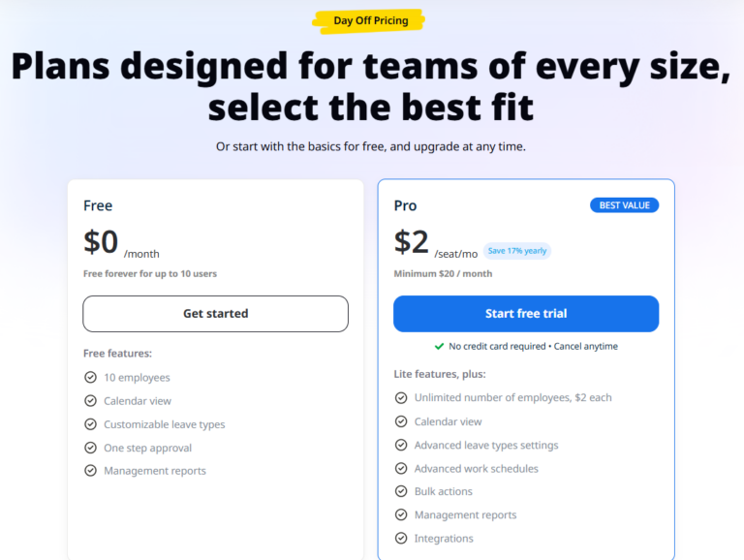This screenshot has height=560, width=744.
Task: Click Management reports in Free features
Action: pos(155,471)
